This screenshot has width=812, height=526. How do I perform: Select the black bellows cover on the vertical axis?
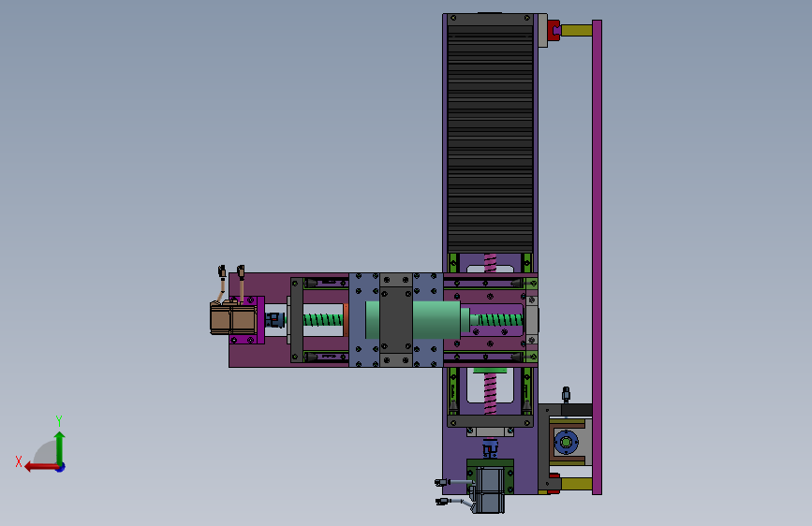[491, 139]
